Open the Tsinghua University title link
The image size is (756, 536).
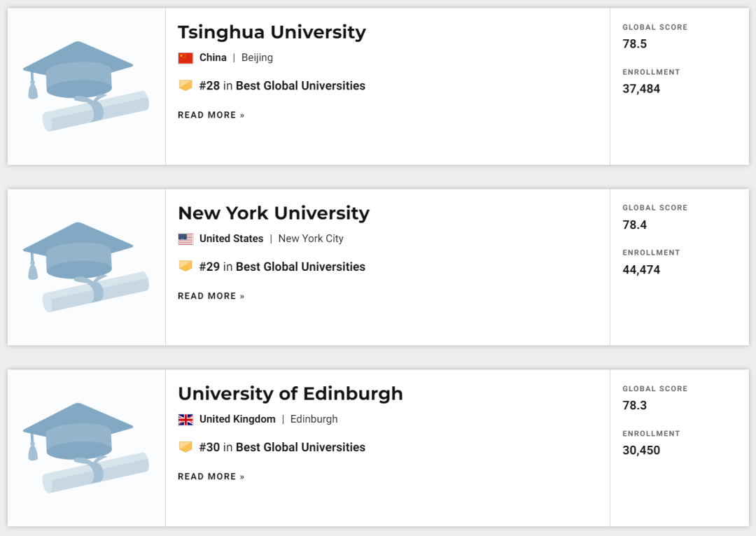pos(272,32)
